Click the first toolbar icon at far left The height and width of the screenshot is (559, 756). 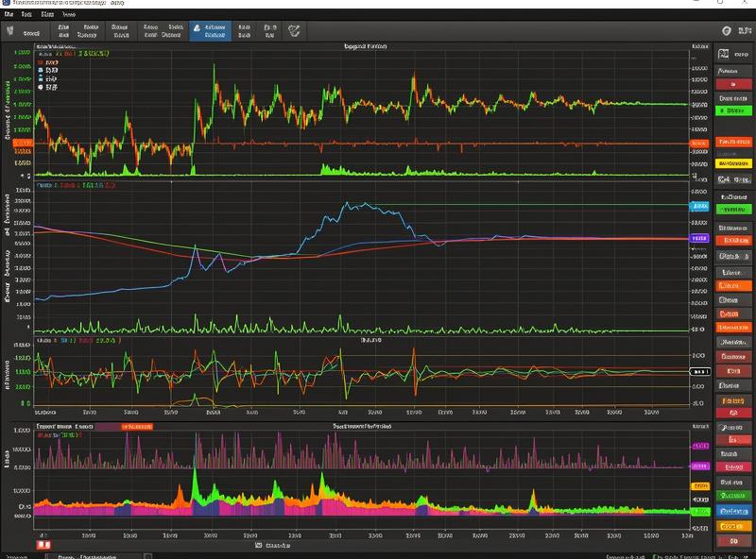(x=10, y=31)
